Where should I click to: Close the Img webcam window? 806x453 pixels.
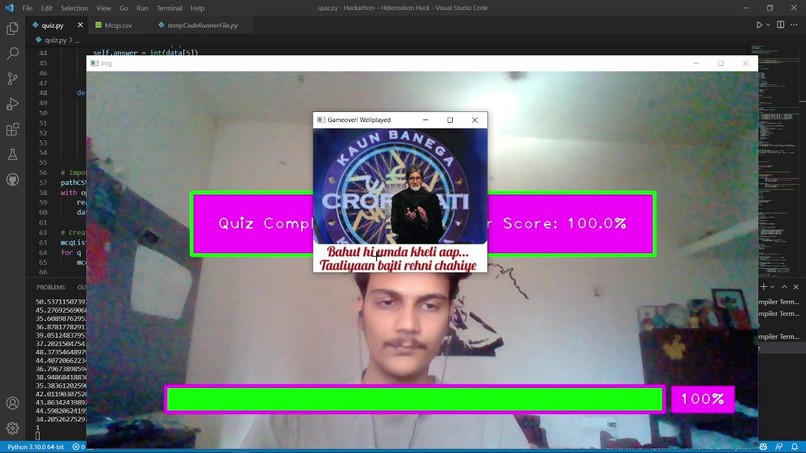coord(745,63)
